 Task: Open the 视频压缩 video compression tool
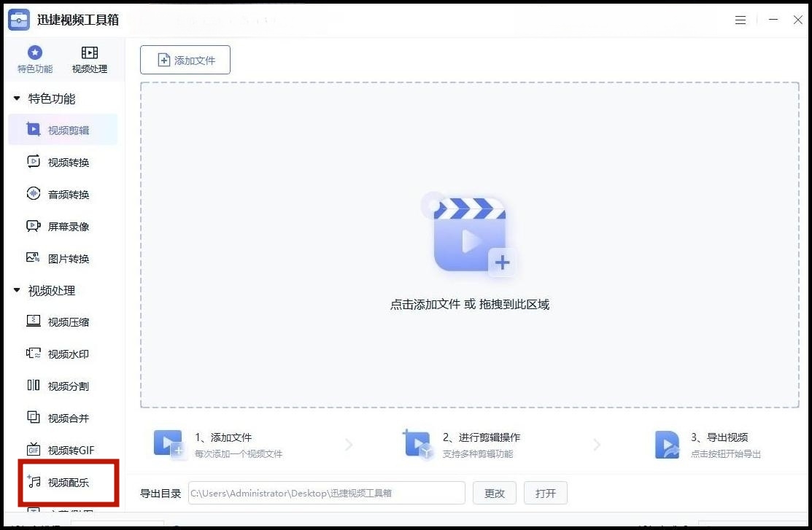coord(62,321)
